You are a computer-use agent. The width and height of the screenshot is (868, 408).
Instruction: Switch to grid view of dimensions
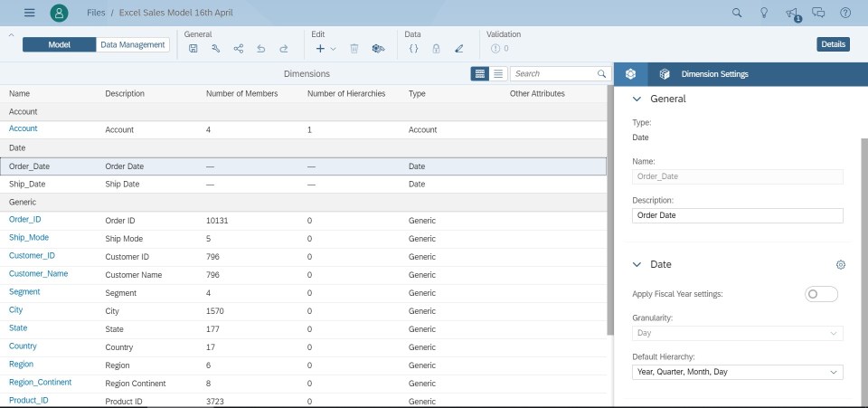point(479,73)
